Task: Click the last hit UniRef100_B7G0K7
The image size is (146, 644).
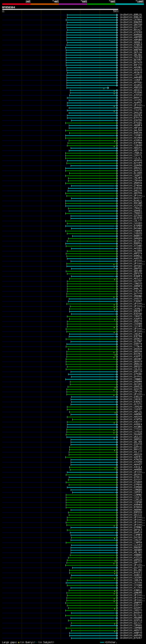Action: tap(131, 638)
